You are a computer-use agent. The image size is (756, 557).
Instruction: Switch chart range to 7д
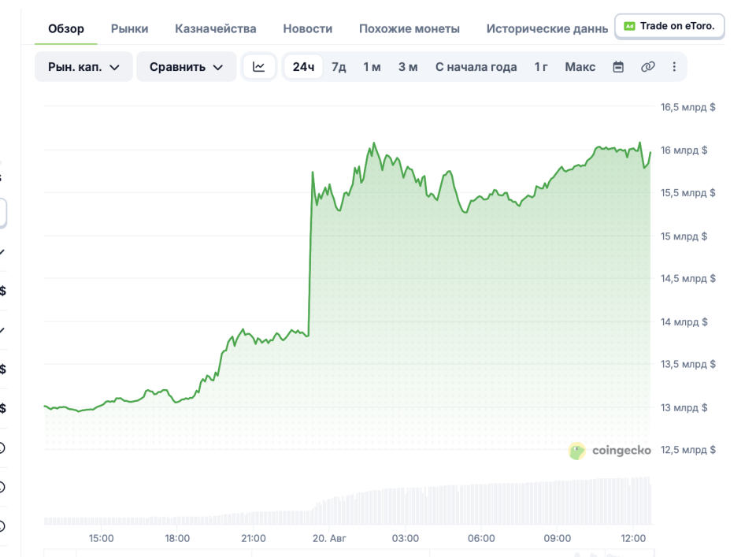pyautogui.click(x=339, y=66)
